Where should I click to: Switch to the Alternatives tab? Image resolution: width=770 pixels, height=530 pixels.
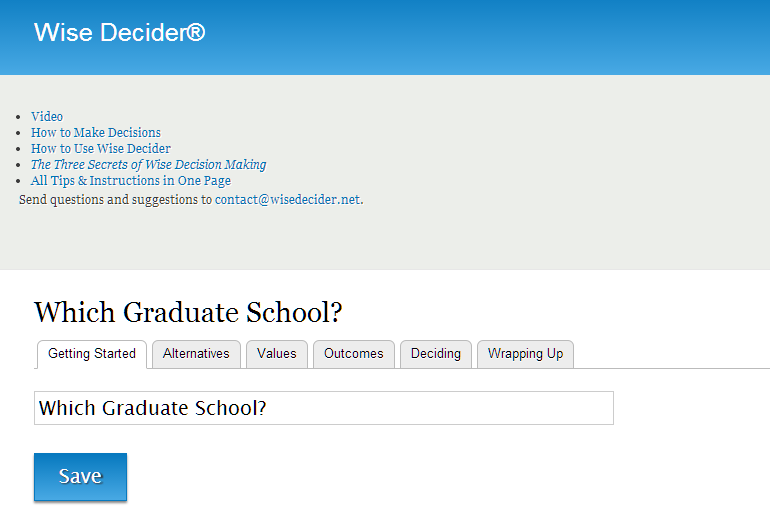click(x=196, y=354)
